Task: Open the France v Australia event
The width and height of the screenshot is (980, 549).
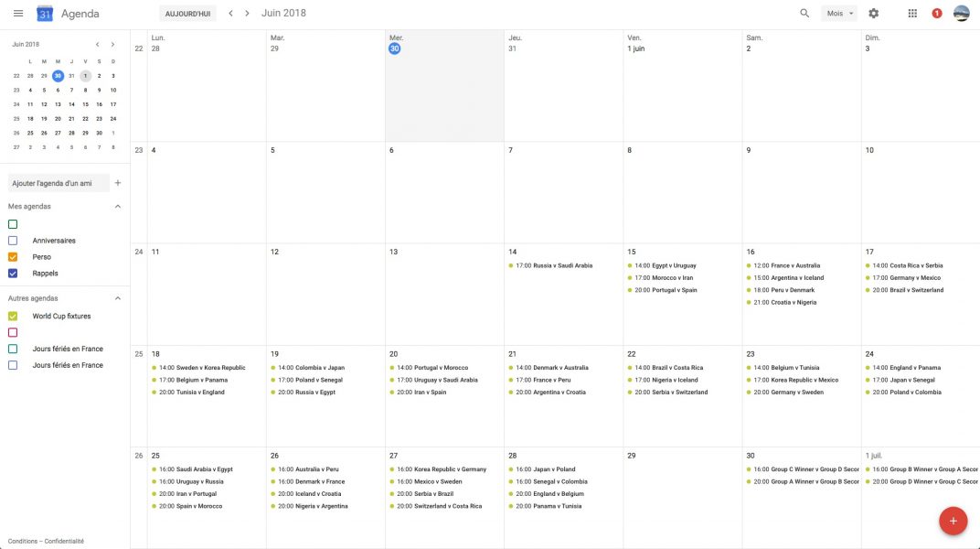Action: tap(783, 265)
